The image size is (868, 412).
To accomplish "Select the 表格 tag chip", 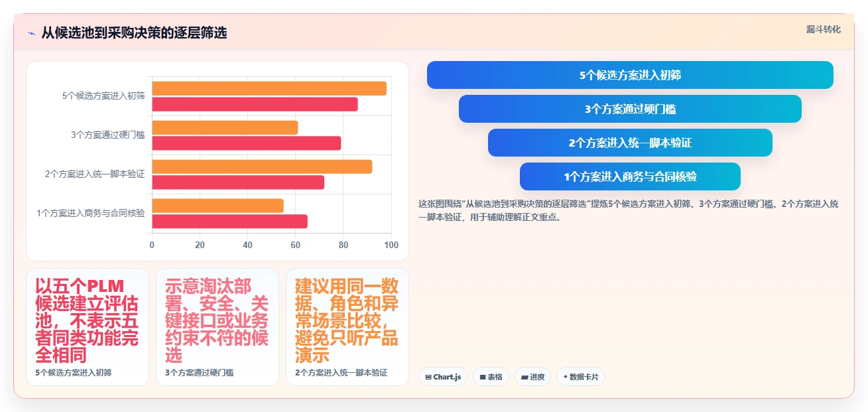I will 491,377.
